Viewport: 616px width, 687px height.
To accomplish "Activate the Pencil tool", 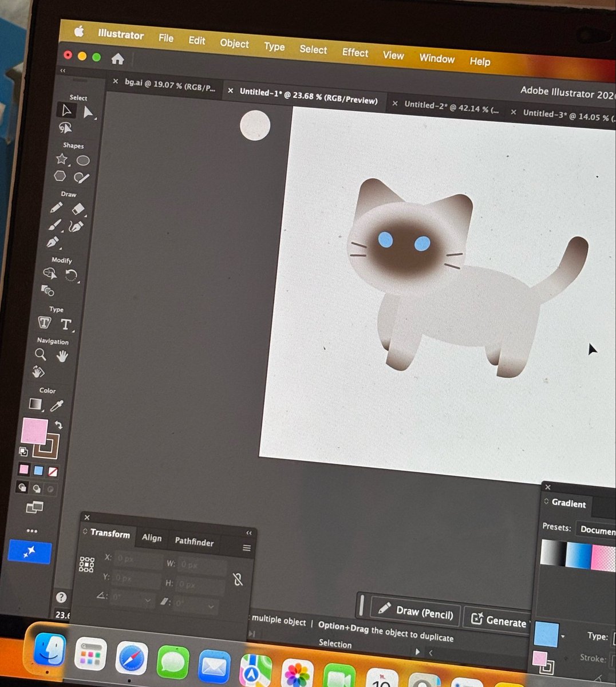I will coord(56,208).
